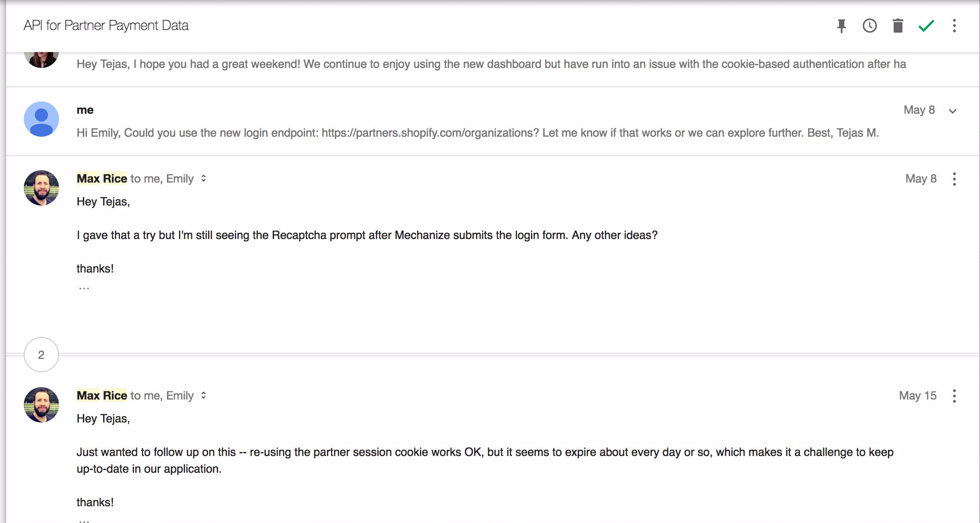
Task: Click the blue default avatar for 'me'
Action: (41, 119)
